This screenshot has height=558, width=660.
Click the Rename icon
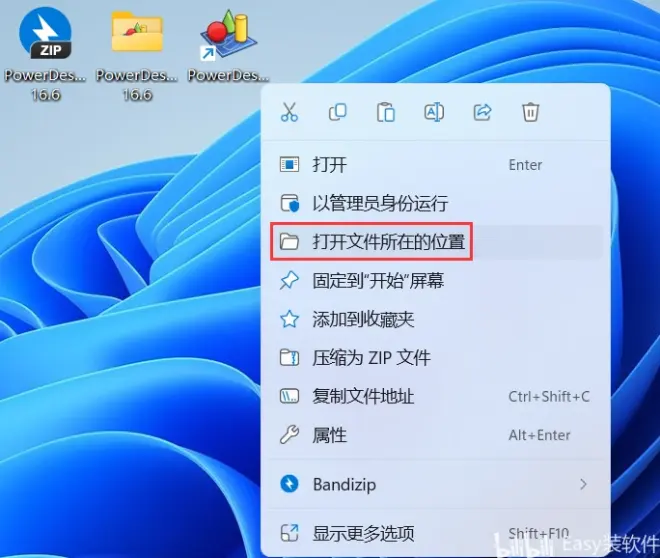click(434, 112)
